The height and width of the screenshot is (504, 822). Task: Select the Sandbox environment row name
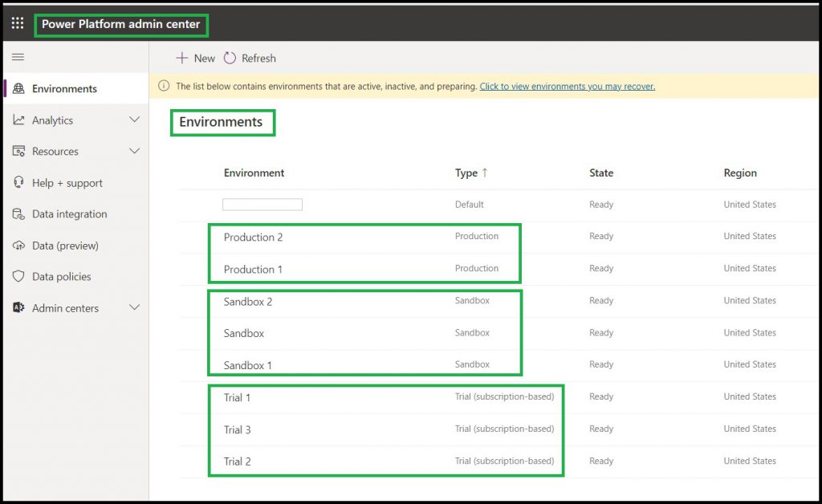[244, 333]
